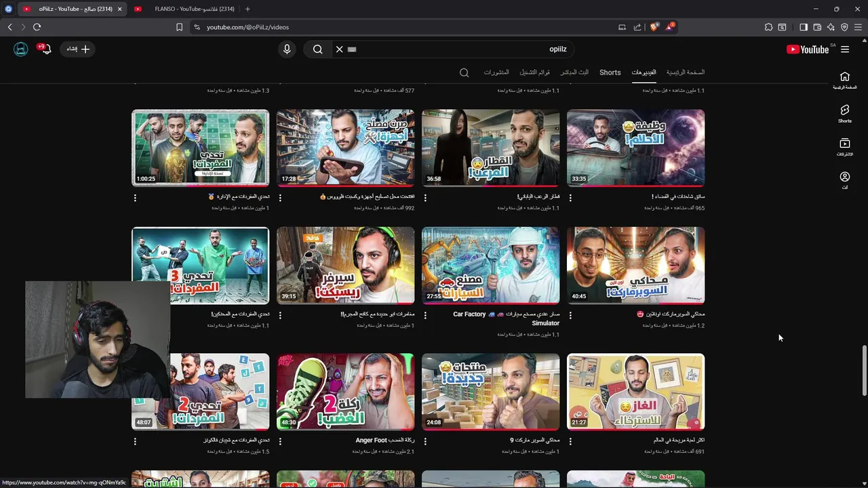The width and height of the screenshot is (868, 488).
Task: Open the Car Factory Simulator video title
Action: tap(506, 319)
